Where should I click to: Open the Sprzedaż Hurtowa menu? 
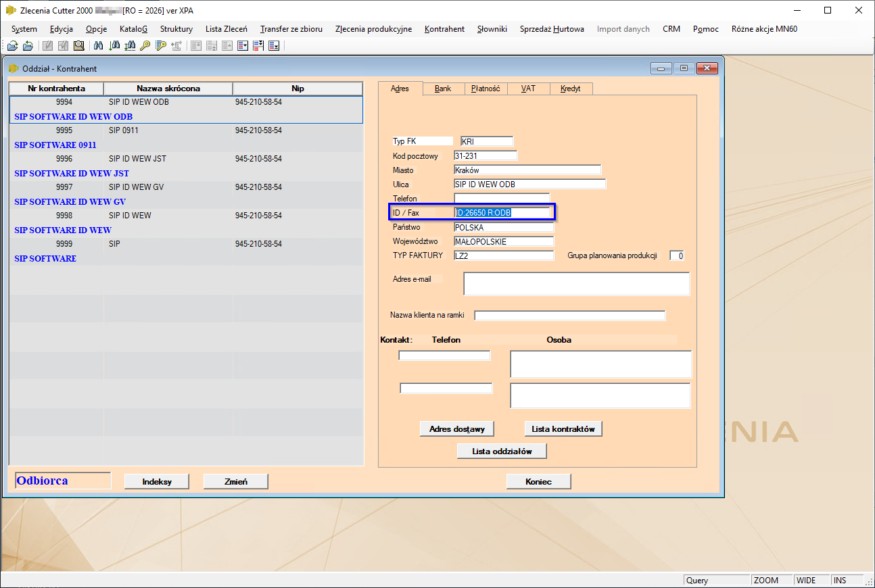tap(552, 29)
